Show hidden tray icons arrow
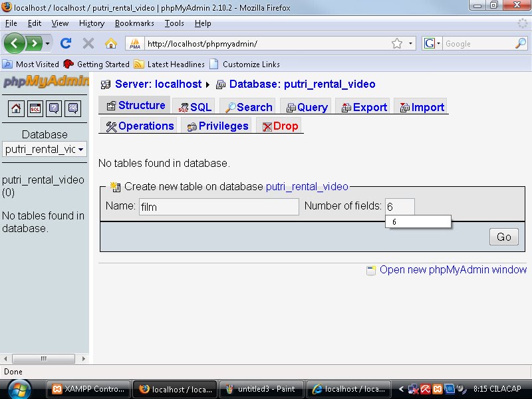532x399 pixels. click(401, 389)
